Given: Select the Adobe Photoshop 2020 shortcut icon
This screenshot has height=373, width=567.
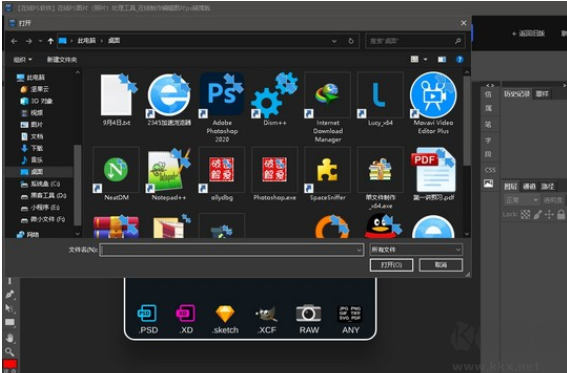Looking at the screenshot, I should click(222, 95).
